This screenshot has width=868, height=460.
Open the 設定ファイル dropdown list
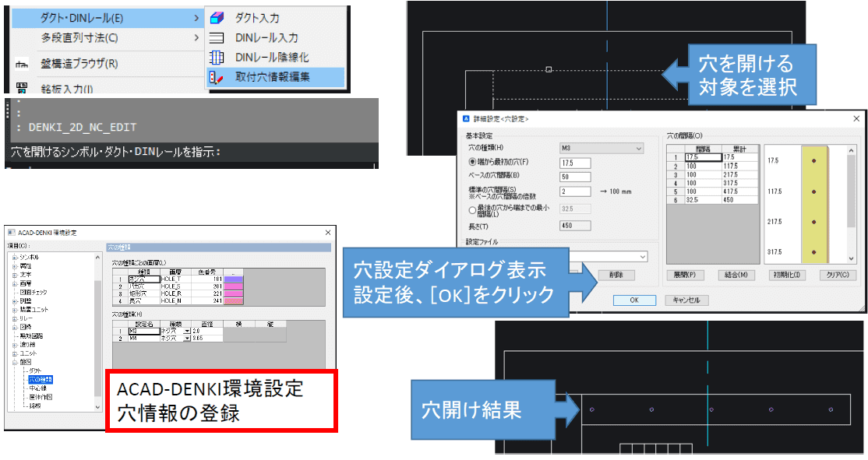click(x=642, y=257)
